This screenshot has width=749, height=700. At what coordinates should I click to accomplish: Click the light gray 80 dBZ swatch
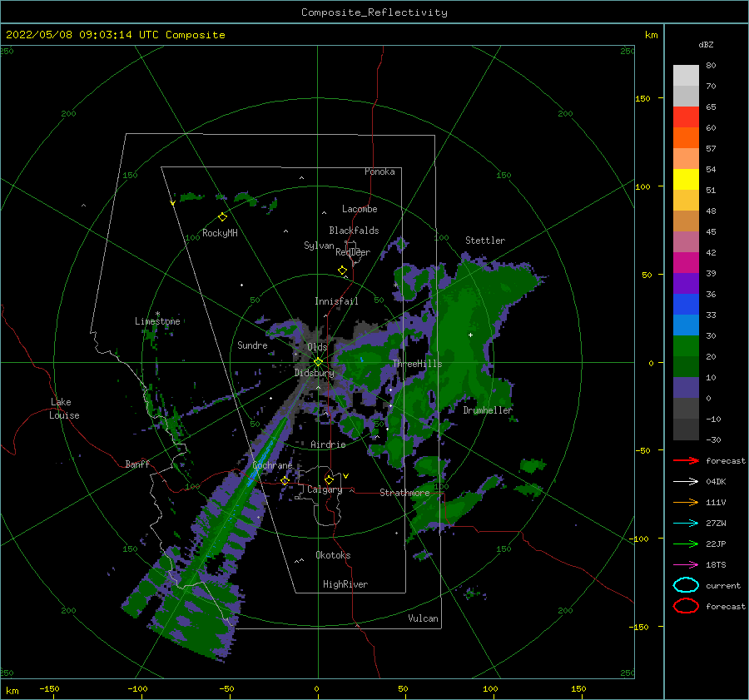tap(686, 76)
